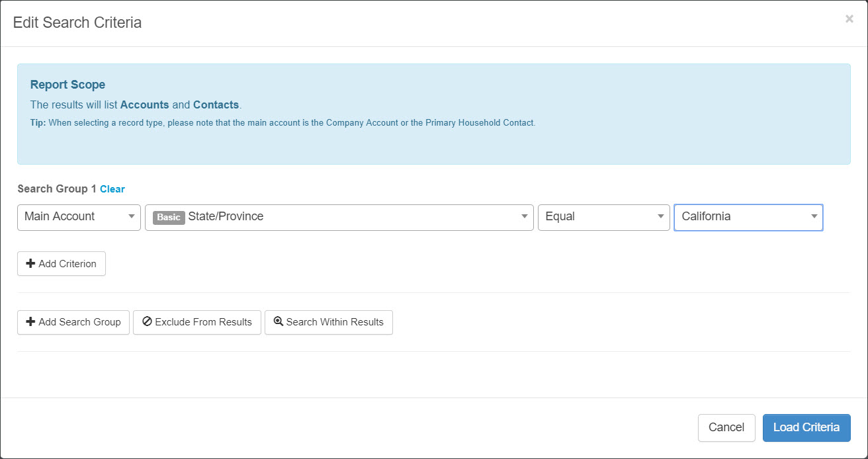Close the Edit Search Criteria dialog
The image size is (868, 459).
point(849,19)
